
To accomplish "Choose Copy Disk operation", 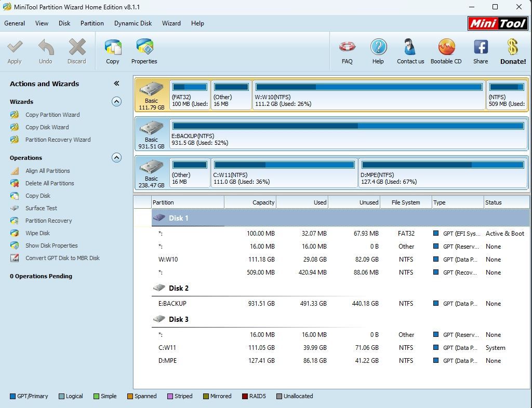I will (x=37, y=196).
